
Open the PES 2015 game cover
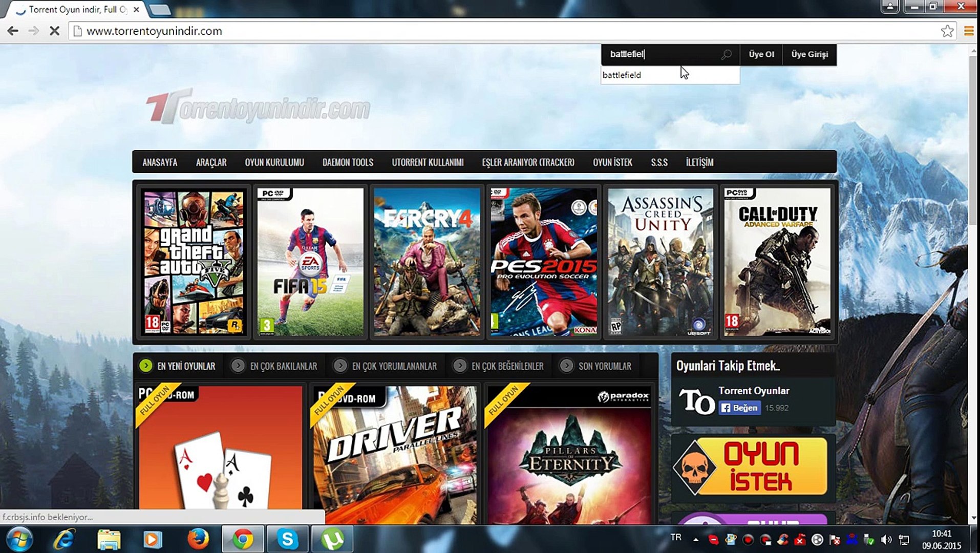(544, 263)
